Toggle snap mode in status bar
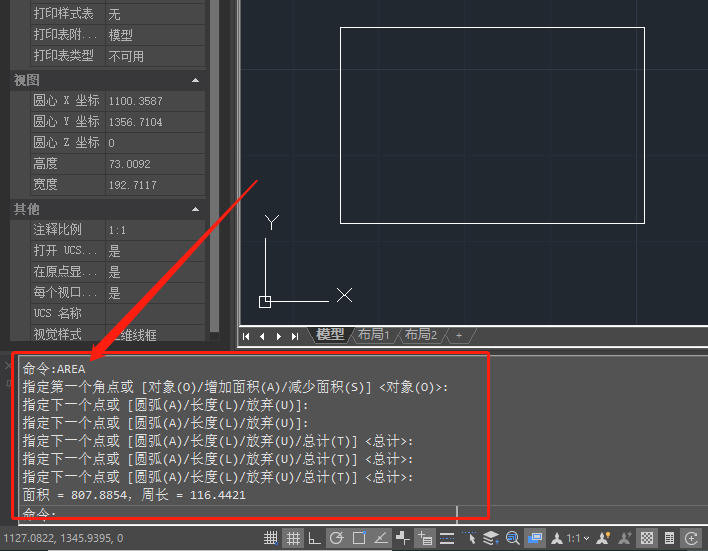Screen dimensions: 708x551 [270, 538]
